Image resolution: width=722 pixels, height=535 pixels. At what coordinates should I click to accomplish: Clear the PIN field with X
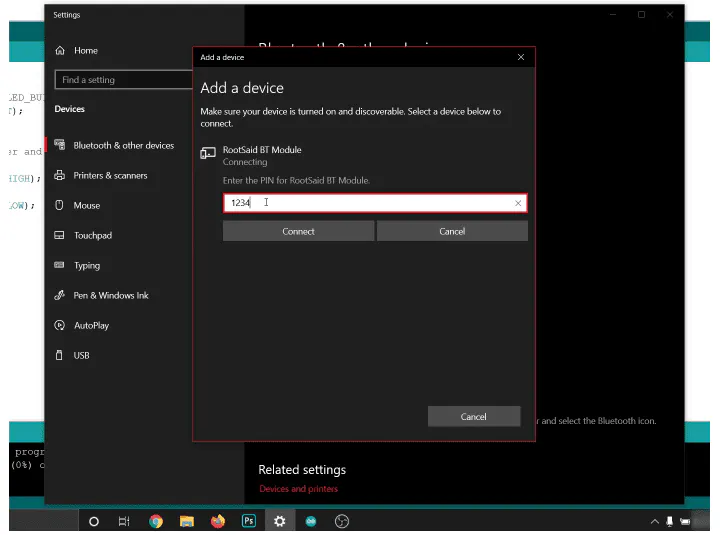(518, 203)
